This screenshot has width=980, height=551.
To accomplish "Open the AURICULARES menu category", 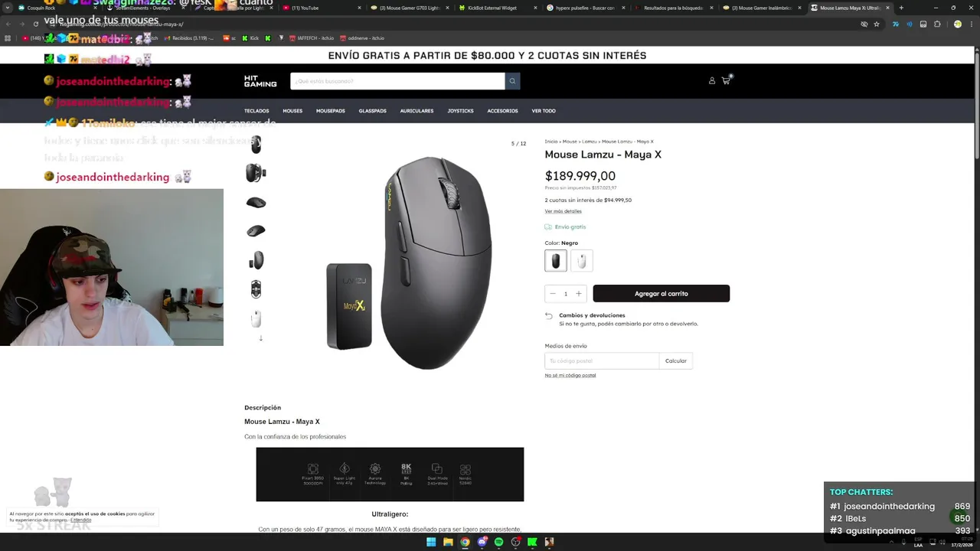I will [x=416, y=111].
